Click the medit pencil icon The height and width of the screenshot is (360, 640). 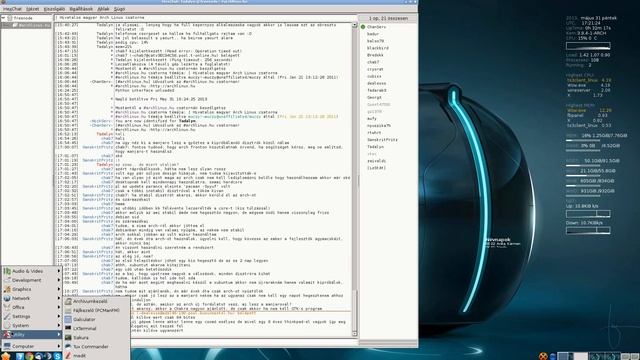point(68,356)
